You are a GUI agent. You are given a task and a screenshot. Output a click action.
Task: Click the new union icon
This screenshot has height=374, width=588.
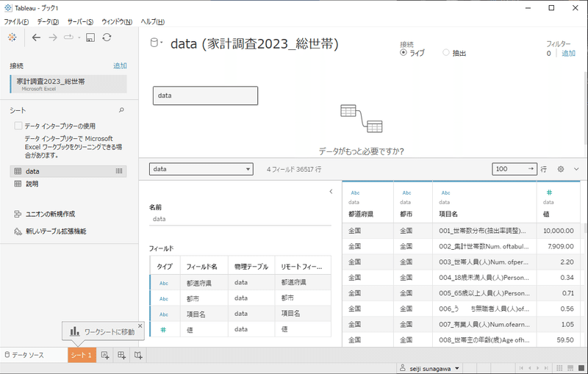(18, 214)
